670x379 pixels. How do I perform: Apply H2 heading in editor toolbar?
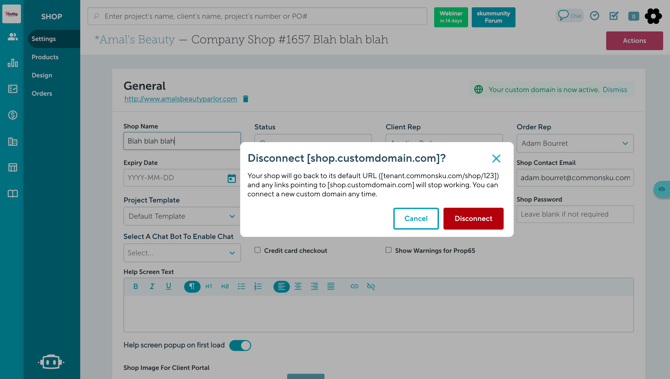225,286
